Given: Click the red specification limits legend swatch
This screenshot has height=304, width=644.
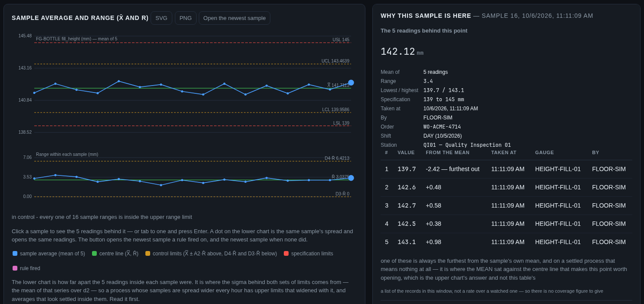Looking at the screenshot, I should point(286,254).
